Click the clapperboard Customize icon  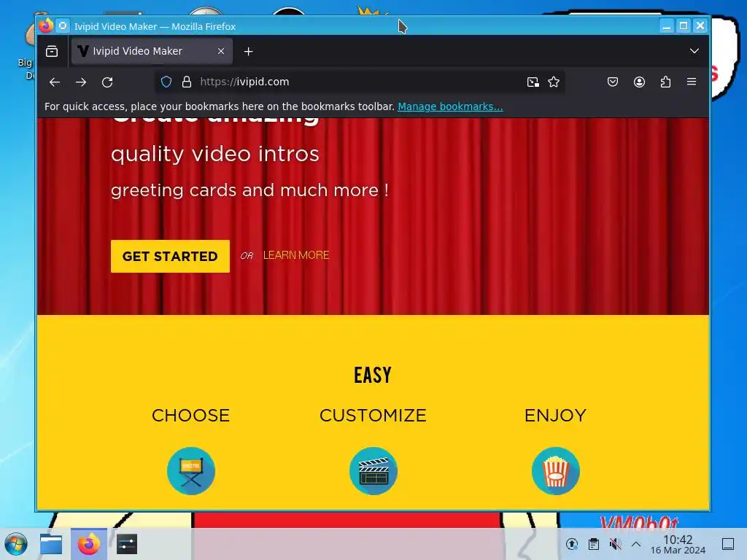373,471
